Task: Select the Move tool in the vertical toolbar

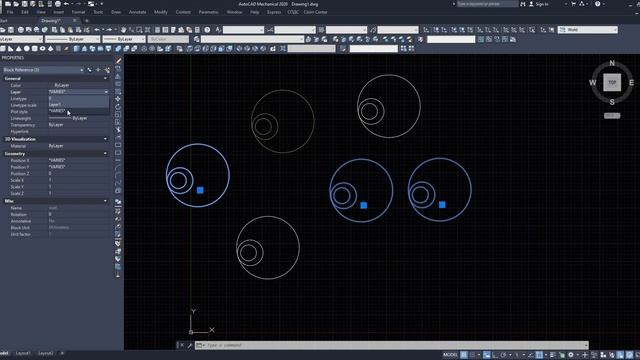Action: (118, 99)
